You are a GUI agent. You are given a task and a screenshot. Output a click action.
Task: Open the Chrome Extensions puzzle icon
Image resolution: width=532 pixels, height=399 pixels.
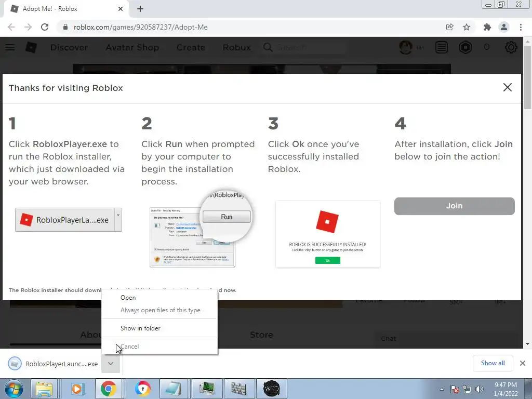[x=487, y=27]
